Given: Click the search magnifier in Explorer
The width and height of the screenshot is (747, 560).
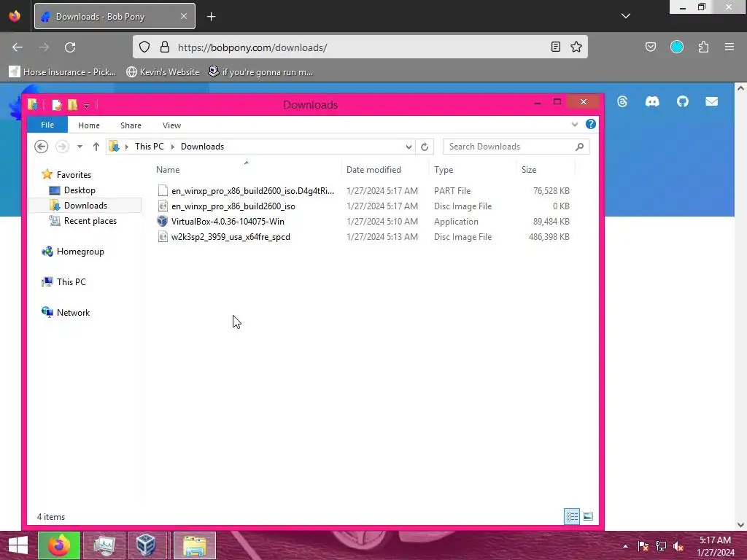Looking at the screenshot, I should tap(579, 147).
